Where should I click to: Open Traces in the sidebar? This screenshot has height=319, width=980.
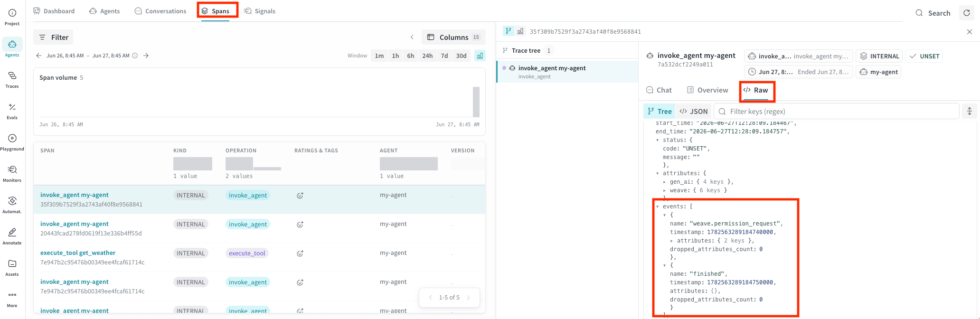(x=12, y=80)
